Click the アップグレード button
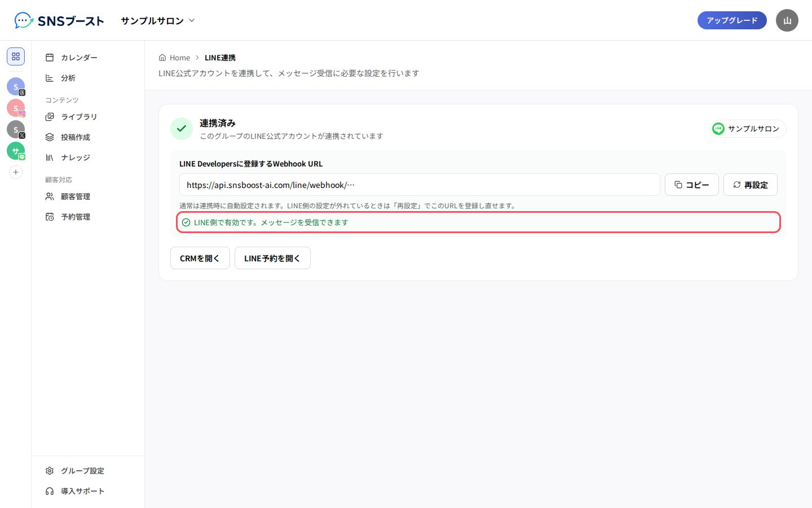Screen dimensions: 812x508 pos(732,20)
